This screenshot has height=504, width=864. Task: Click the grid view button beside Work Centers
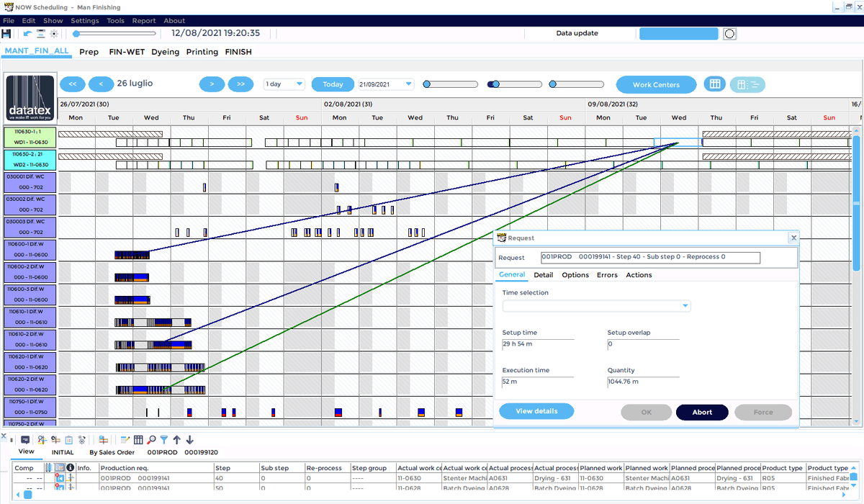[714, 84]
